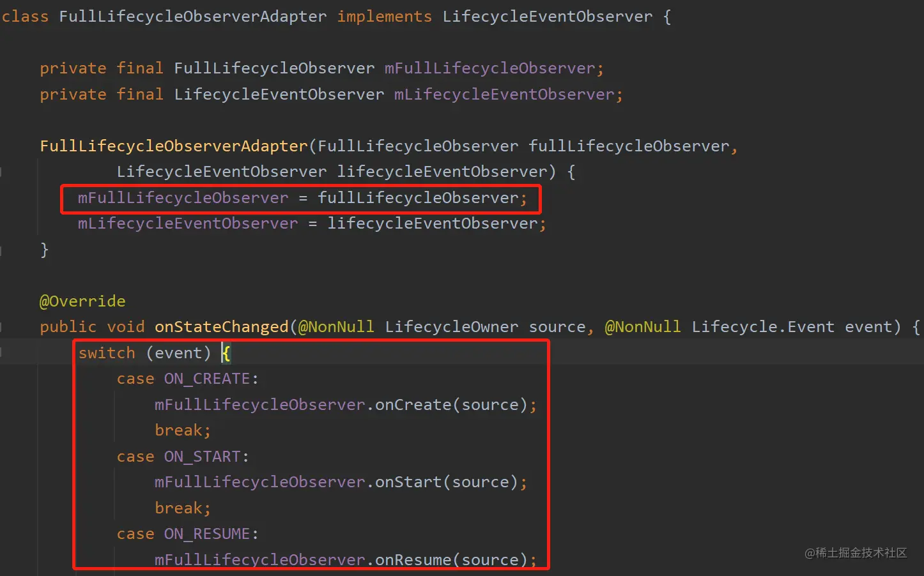Click the "break" statement under the ON_CREATE case
This screenshot has height=576, width=924.
pos(178,430)
